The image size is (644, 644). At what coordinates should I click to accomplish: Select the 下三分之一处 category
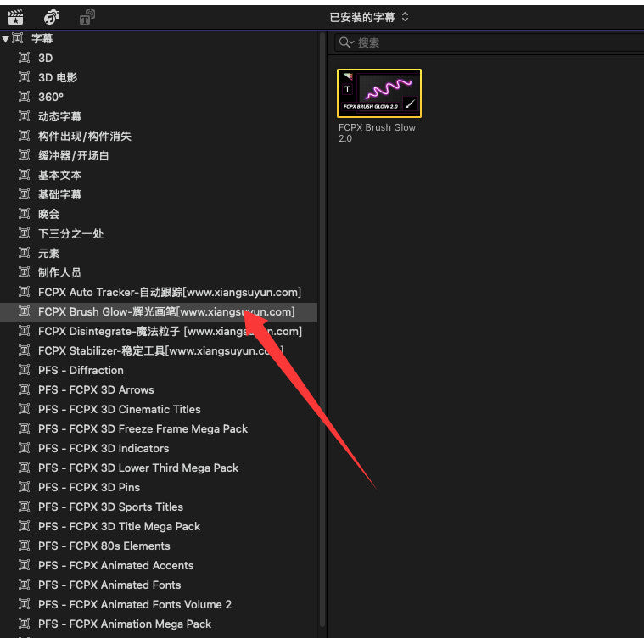click(159, 233)
